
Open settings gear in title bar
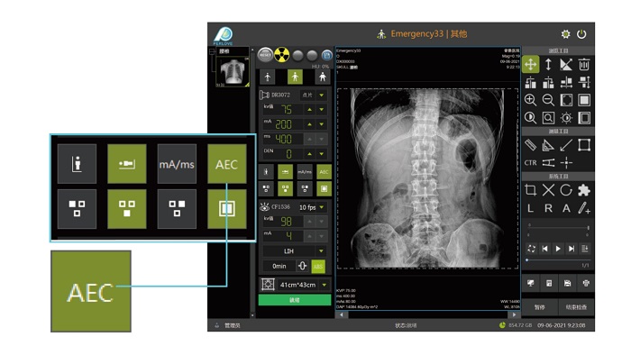click(566, 34)
